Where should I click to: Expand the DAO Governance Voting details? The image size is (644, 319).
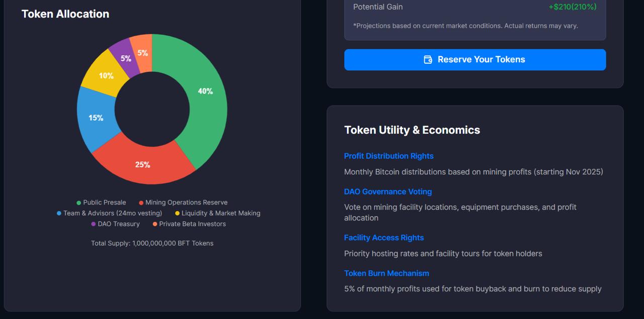coord(387,191)
